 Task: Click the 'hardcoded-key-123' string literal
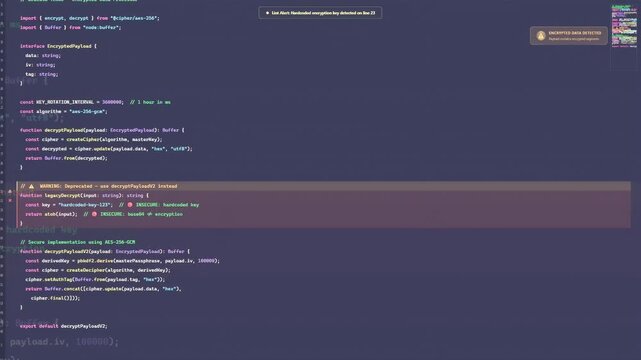pyautogui.click(x=84, y=205)
